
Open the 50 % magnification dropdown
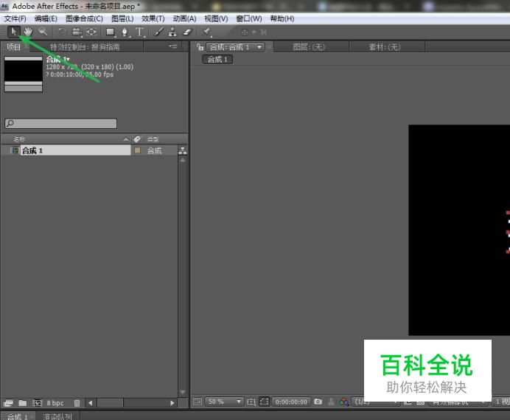click(x=225, y=402)
